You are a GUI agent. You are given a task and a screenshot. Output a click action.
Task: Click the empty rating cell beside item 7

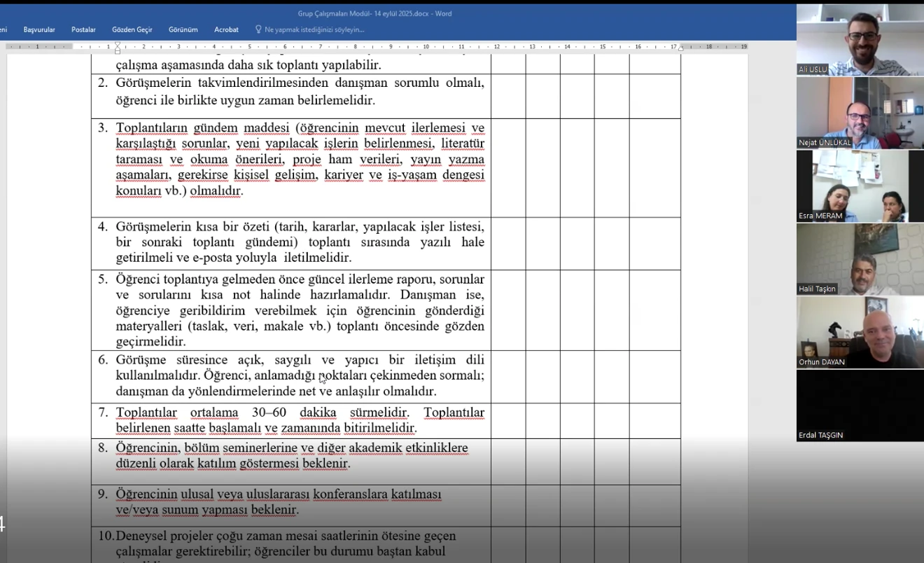point(507,420)
